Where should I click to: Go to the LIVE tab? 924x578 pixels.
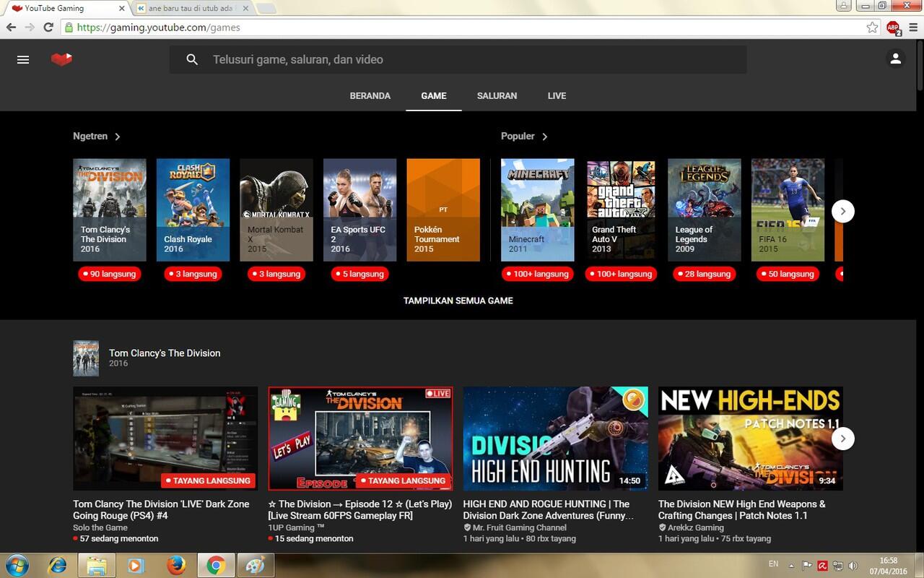click(557, 96)
